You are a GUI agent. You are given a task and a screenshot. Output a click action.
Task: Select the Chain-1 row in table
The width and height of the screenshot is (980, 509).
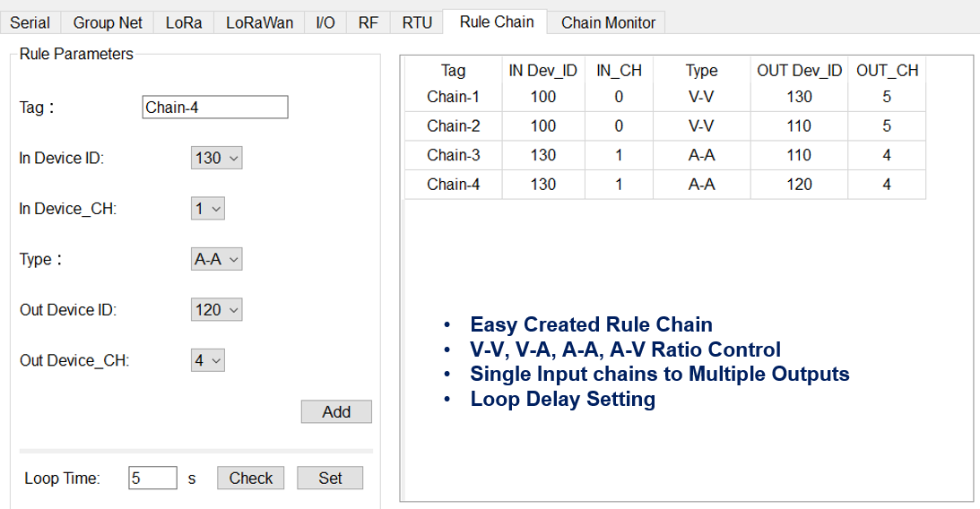(665, 97)
